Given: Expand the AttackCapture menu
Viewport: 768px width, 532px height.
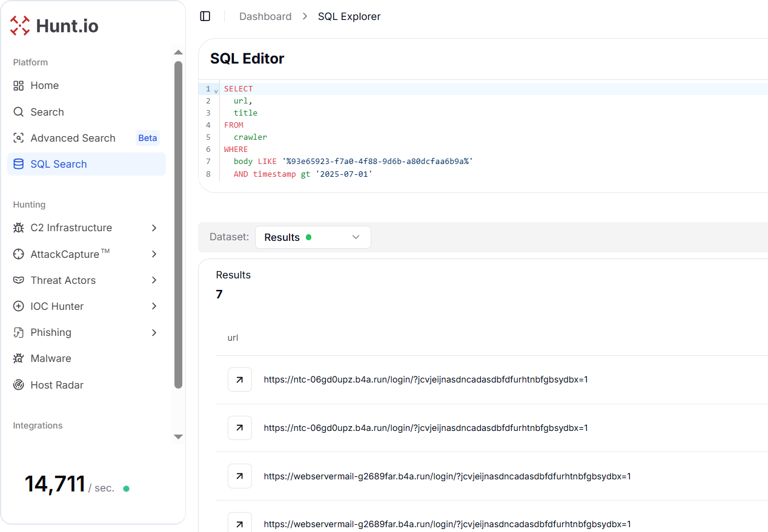Looking at the screenshot, I should click(154, 254).
